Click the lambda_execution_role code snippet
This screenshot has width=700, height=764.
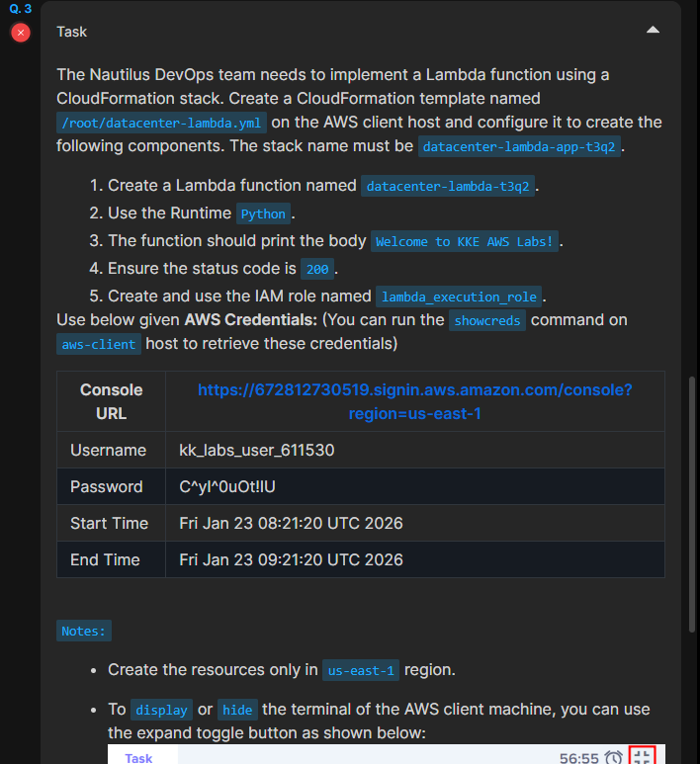pyautogui.click(x=459, y=297)
